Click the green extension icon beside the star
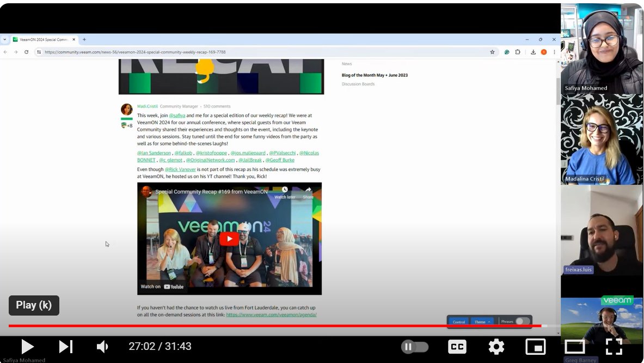The height and width of the screenshot is (363, 644). click(507, 52)
